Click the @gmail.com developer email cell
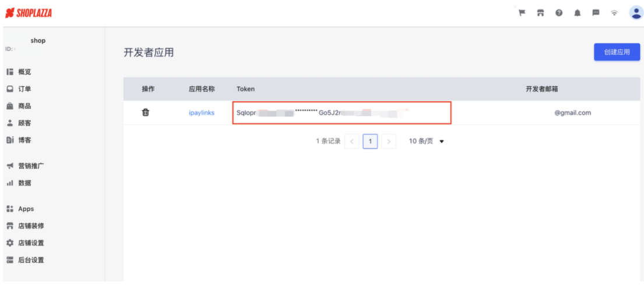644x285 pixels. pos(572,112)
